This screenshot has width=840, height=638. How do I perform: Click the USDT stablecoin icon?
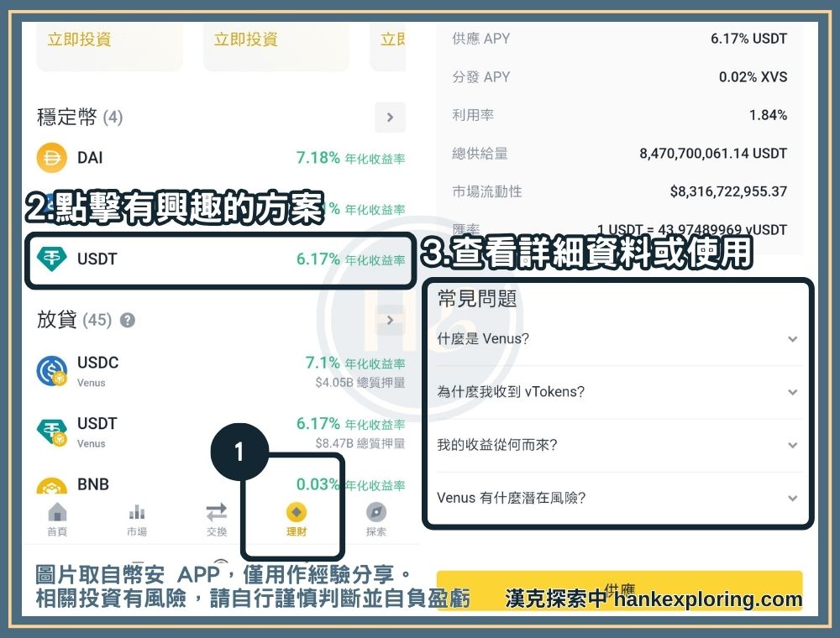click(51, 259)
